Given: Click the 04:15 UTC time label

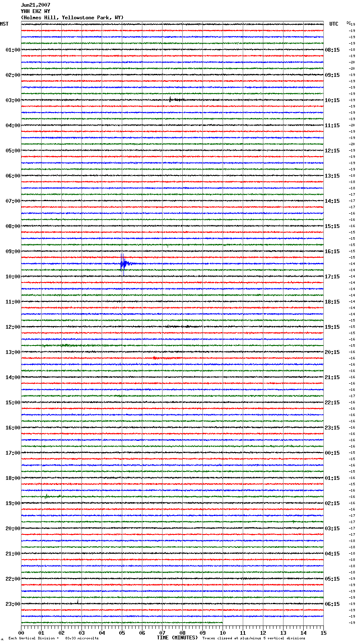Looking at the screenshot, I should pyautogui.click(x=332, y=554).
